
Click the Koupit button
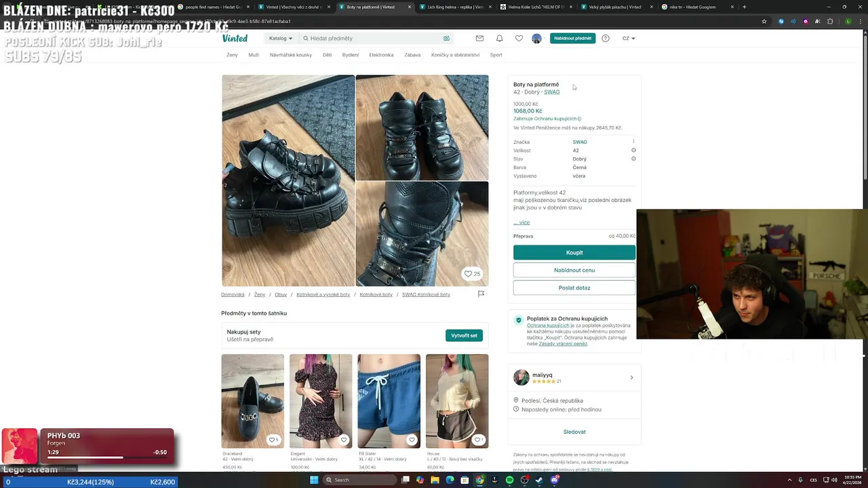click(574, 252)
